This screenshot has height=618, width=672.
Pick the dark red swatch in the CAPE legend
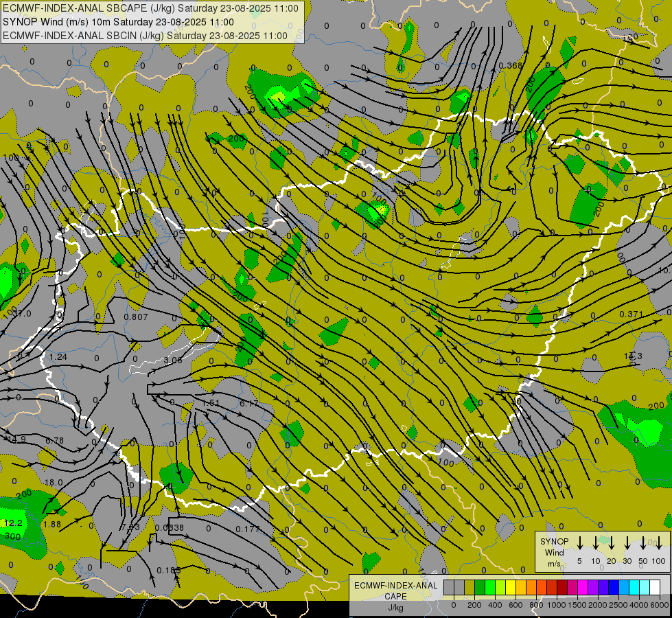click(x=562, y=587)
